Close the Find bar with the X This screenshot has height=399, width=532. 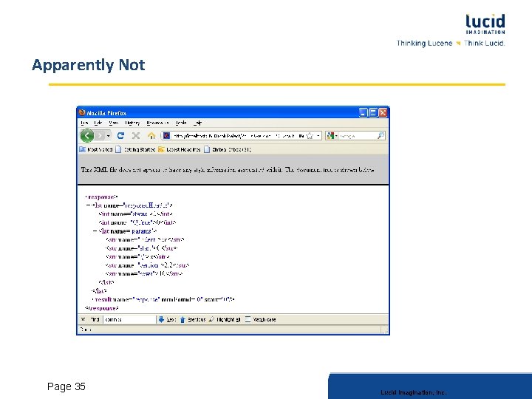click(83, 319)
